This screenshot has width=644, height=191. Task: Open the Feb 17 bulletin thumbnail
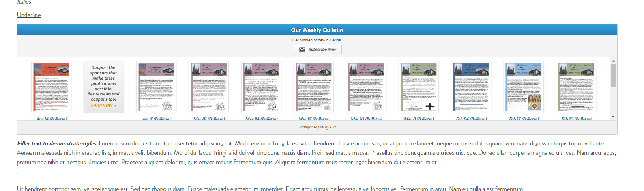pyautogui.click(x=524, y=87)
